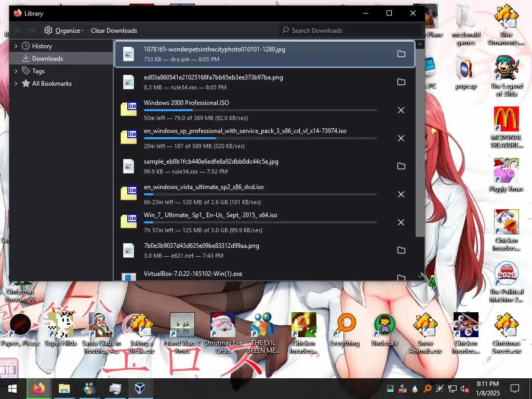Expand the All Bookmarks tree node

16,84
